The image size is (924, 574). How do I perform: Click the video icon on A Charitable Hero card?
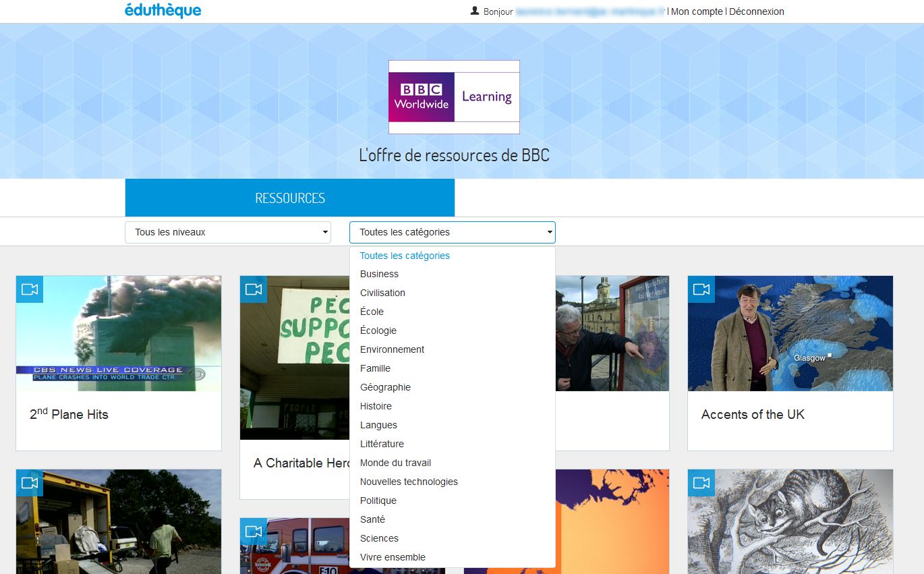tap(254, 289)
